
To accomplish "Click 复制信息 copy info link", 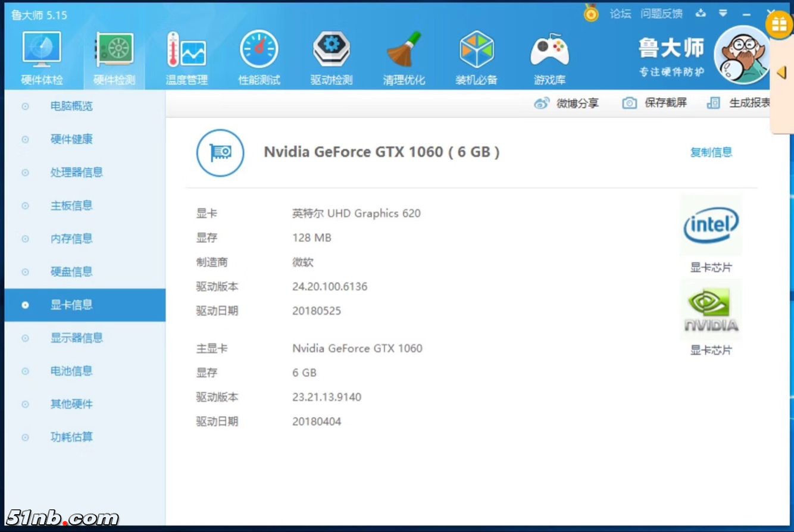I will 711,152.
